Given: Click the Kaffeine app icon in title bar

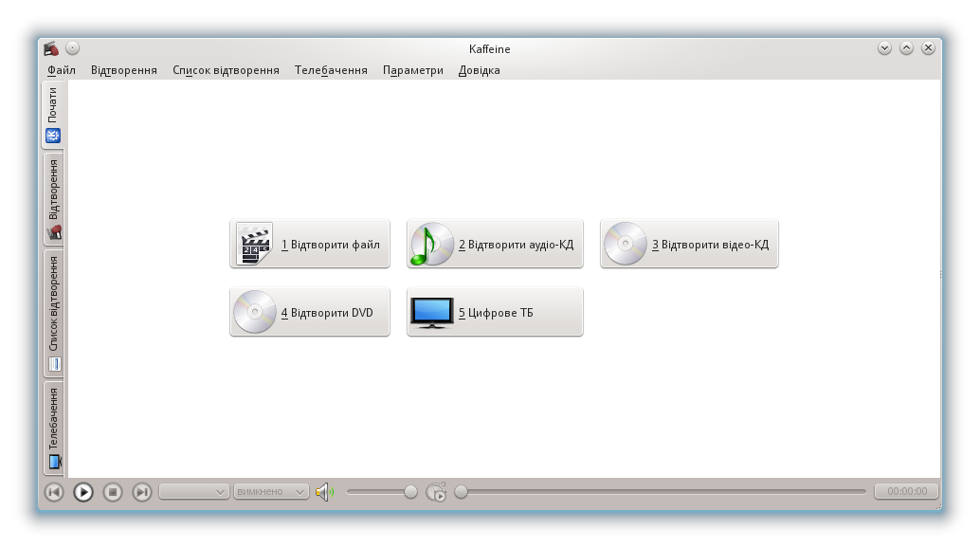Looking at the screenshot, I should coord(52,48).
